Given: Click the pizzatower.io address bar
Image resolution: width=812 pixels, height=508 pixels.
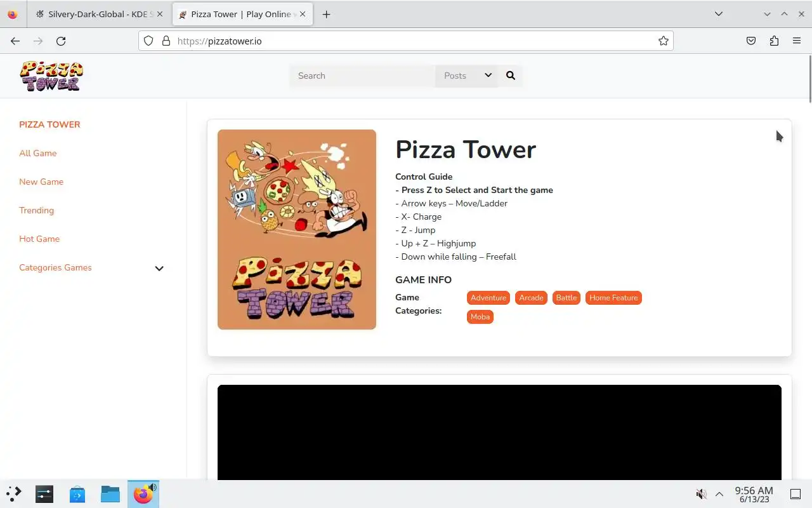Looking at the screenshot, I should click(x=406, y=41).
